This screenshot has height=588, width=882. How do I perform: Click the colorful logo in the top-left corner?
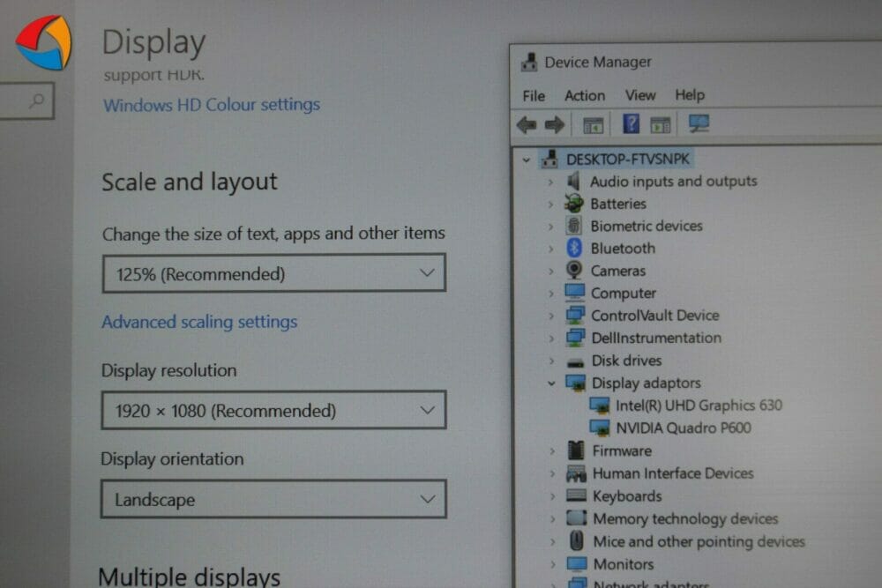(x=44, y=42)
